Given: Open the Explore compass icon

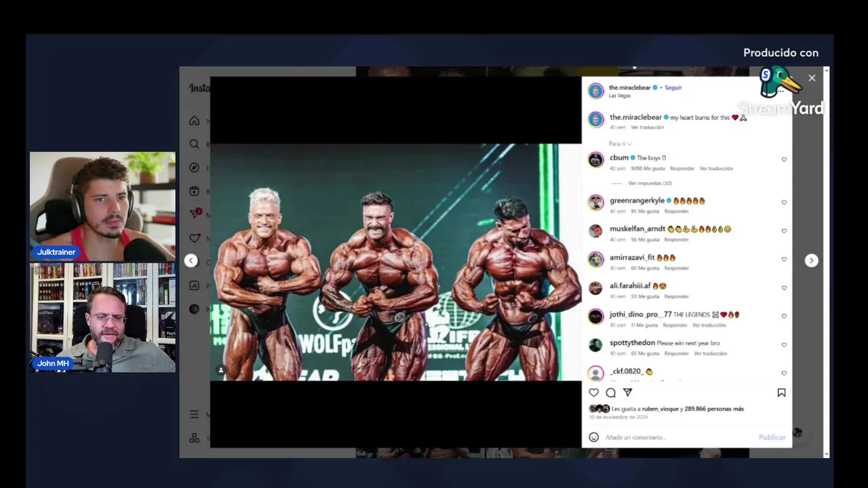Looking at the screenshot, I should pos(195,167).
